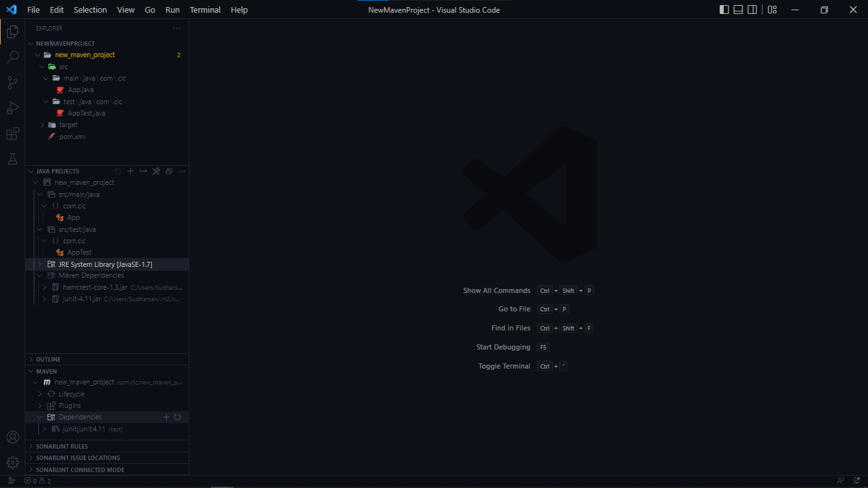Viewport: 868px width, 488px height.
Task: Expand JRE System Library node
Action: (x=41, y=264)
